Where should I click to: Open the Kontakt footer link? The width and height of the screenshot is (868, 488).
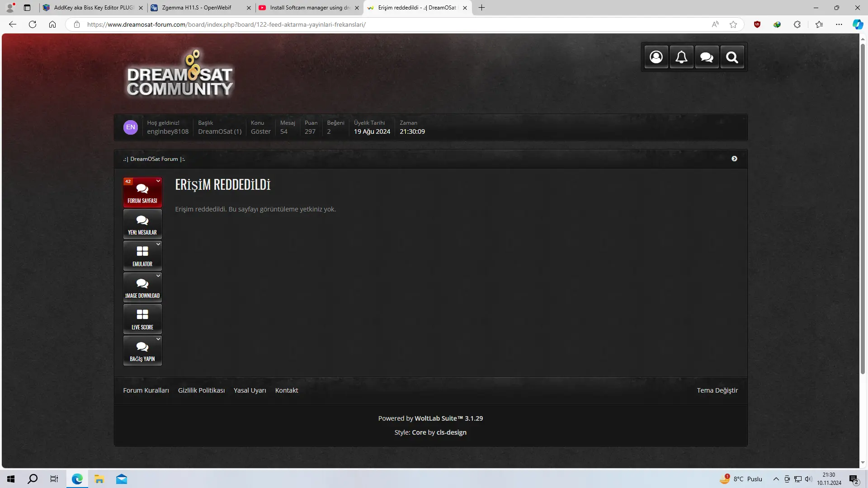coord(287,390)
